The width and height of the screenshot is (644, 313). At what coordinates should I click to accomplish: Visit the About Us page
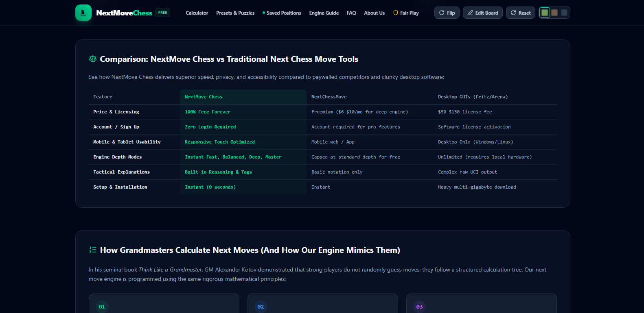(375, 13)
